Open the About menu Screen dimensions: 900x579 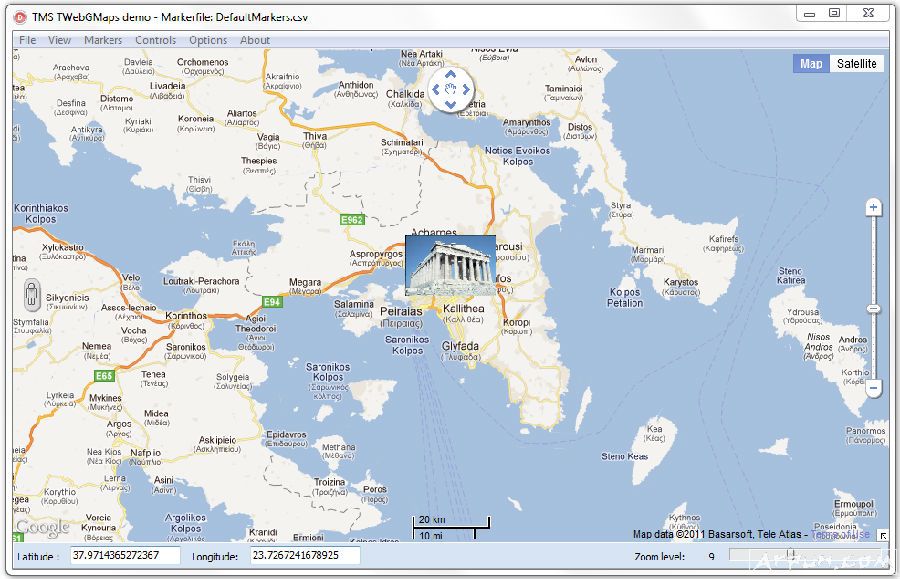pos(255,40)
